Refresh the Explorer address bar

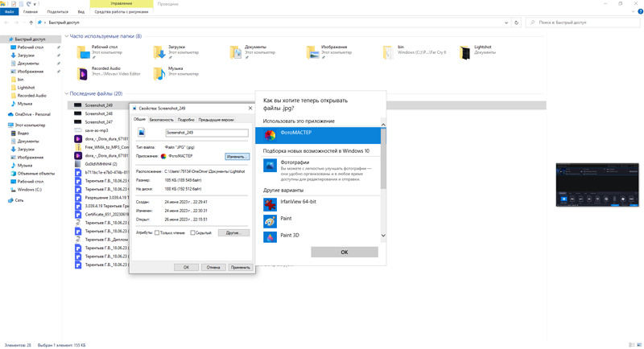pyautogui.click(x=516, y=23)
